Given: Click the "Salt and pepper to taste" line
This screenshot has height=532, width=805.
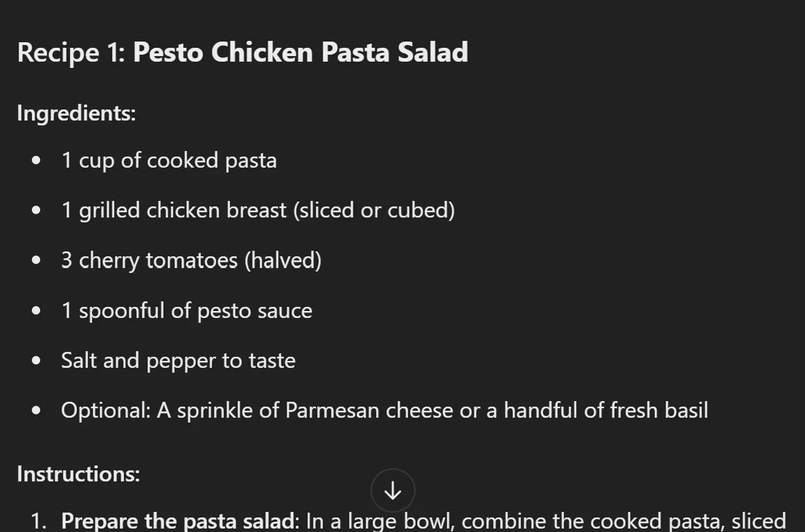Looking at the screenshot, I should [x=178, y=360].
